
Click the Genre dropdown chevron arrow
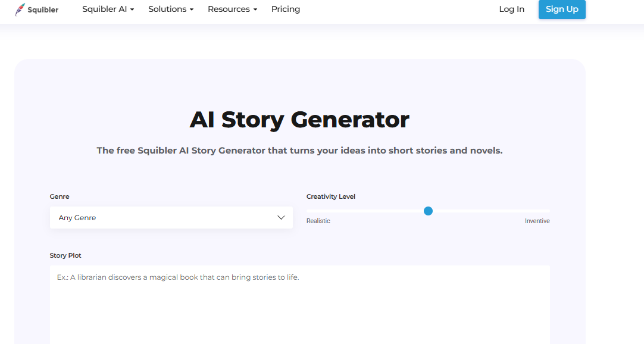tap(282, 218)
